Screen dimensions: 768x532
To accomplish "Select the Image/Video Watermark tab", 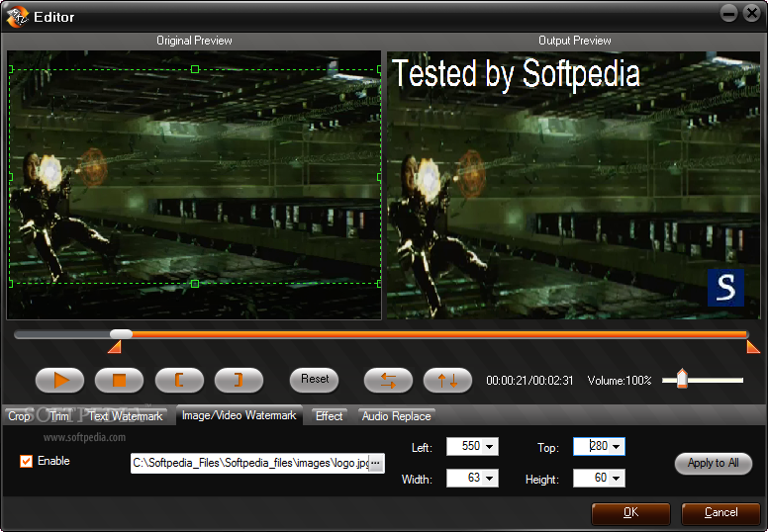I will click(x=240, y=415).
